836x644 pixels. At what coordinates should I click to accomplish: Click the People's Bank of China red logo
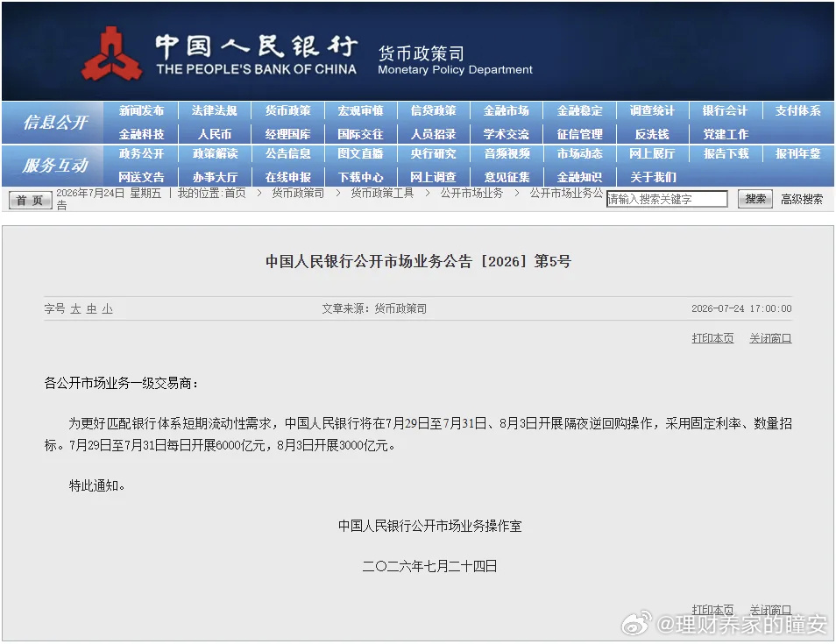(111, 53)
